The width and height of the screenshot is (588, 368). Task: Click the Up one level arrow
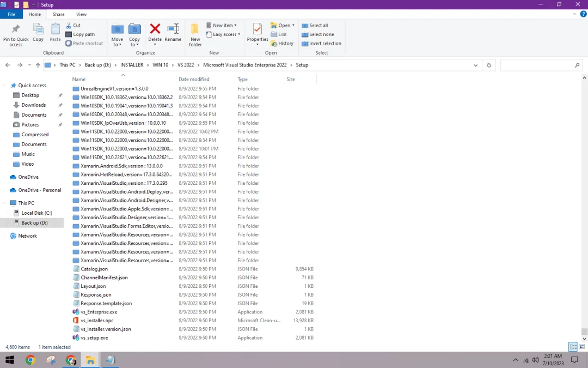(x=38, y=65)
